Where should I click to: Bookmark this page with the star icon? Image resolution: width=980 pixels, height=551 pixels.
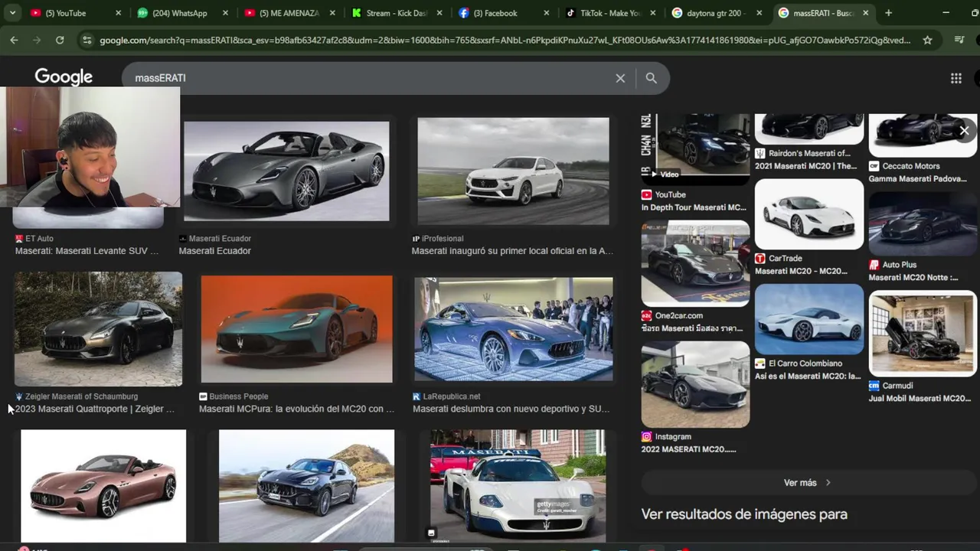(927, 40)
